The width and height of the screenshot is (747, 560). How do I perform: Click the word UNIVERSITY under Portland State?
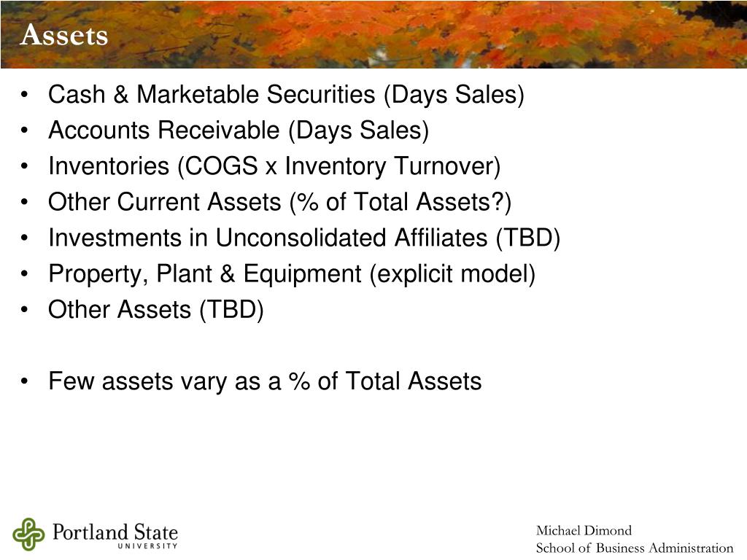tap(147, 546)
